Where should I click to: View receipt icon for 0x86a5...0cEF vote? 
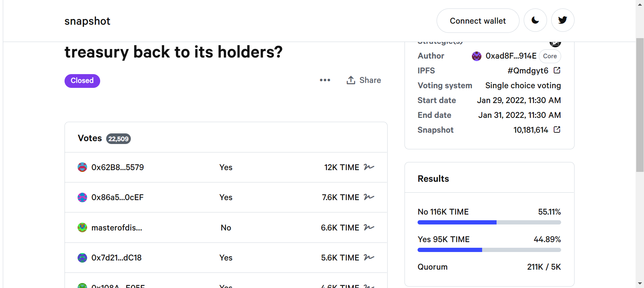coord(369,197)
